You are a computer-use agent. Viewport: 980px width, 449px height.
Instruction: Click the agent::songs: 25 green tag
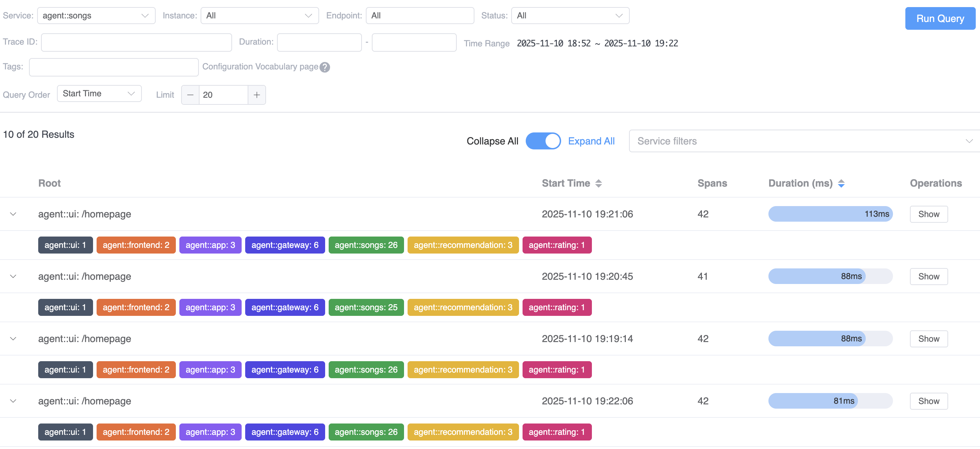pos(365,307)
